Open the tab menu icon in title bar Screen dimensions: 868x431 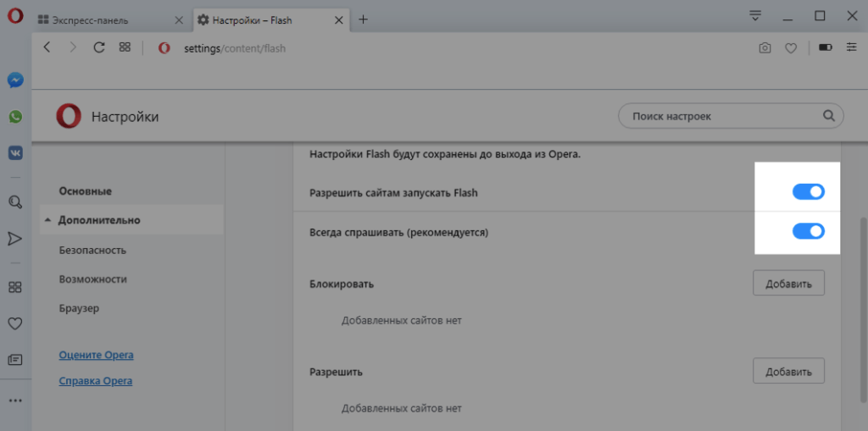[754, 16]
